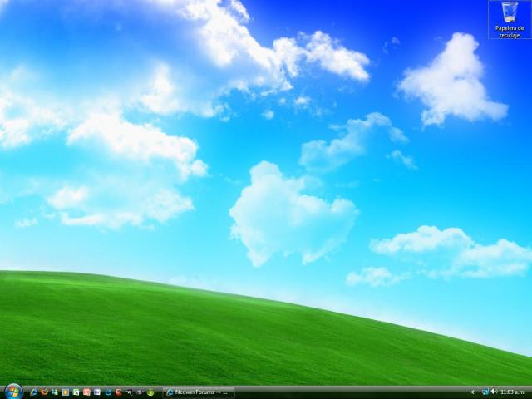This screenshot has width=532, height=399.
Task: Open network status tray icon
Action: pyautogui.click(x=485, y=392)
